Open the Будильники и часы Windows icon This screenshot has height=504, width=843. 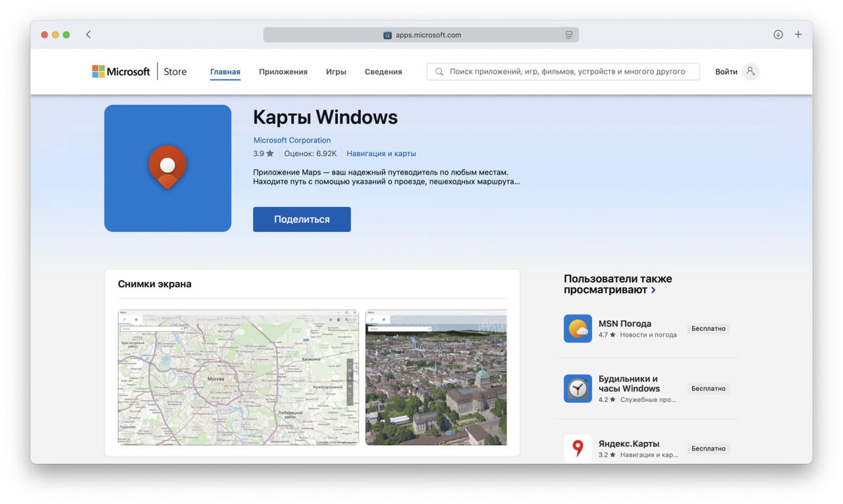click(x=577, y=388)
